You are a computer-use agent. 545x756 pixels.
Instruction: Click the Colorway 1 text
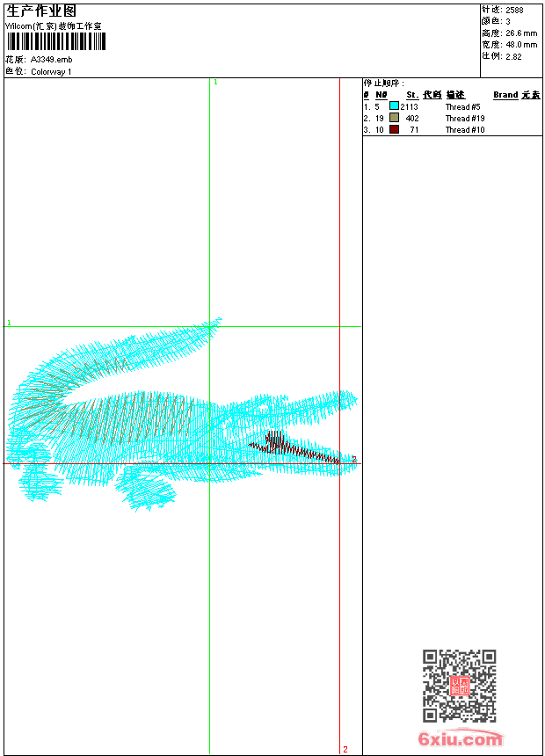point(51,72)
